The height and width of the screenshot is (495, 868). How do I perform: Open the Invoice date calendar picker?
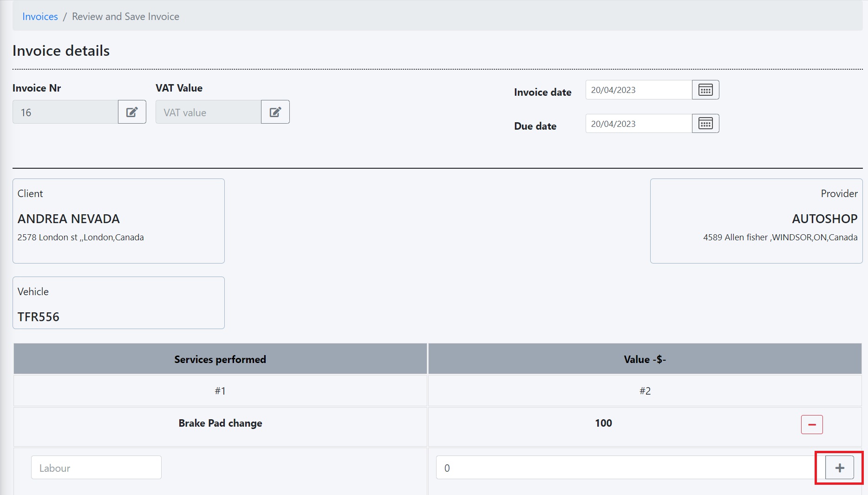pos(705,89)
